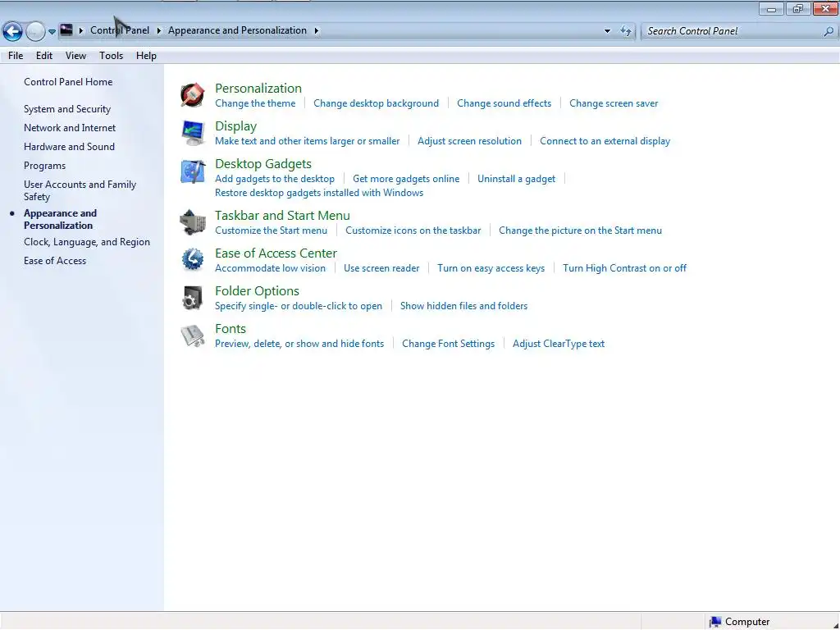Image resolution: width=840 pixels, height=630 pixels.
Task: Open the recent pages dropdown arrow
Action: [52, 32]
